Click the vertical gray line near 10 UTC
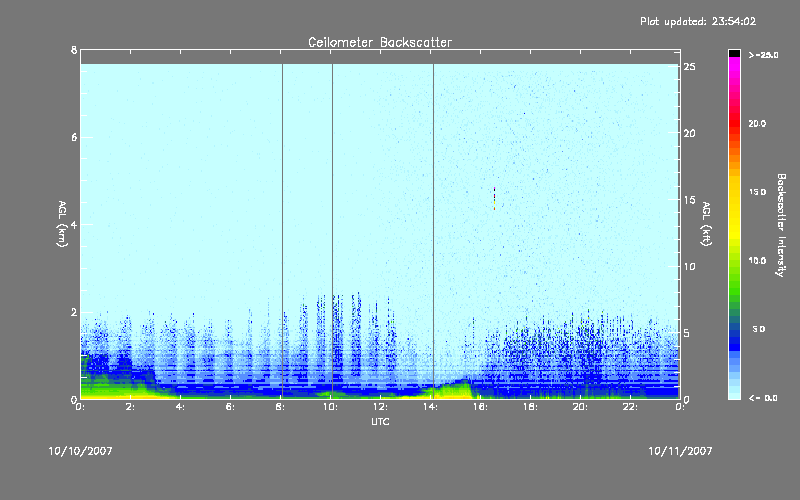 pos(333,230)
